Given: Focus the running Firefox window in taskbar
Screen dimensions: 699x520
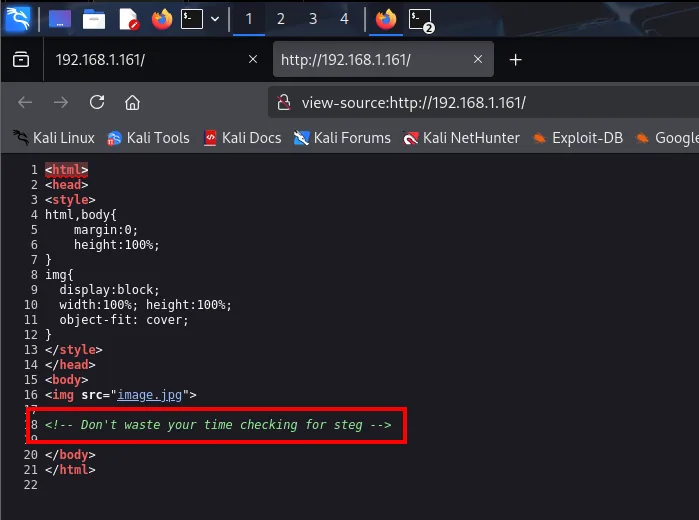Looking at the screenshot, I should click(386, 19).
